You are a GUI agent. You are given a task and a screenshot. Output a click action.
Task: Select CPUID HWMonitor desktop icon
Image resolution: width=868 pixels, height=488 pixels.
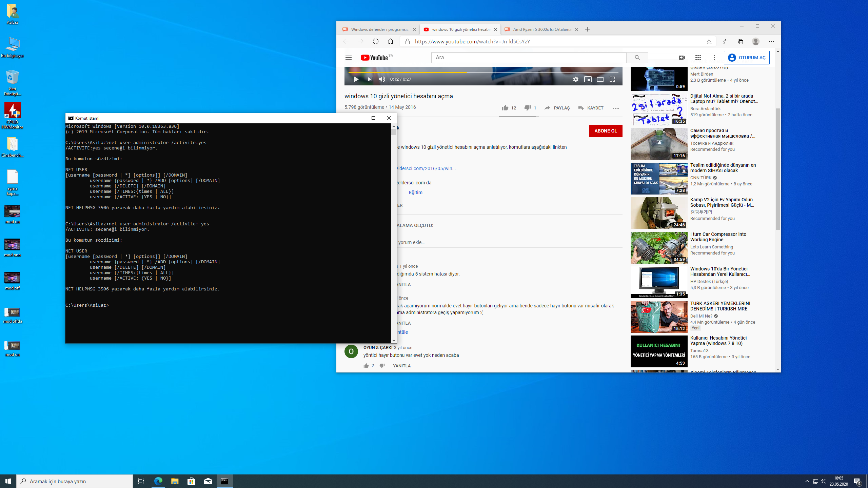[12, 116]
